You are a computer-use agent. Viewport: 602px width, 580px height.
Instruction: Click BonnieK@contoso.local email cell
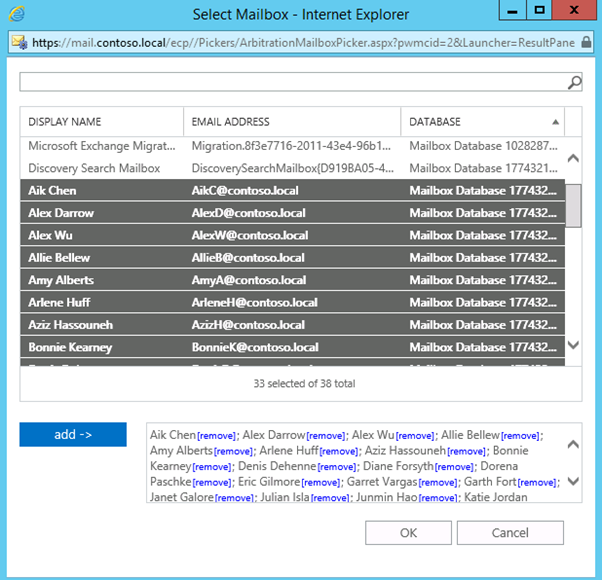click(255, 347)
